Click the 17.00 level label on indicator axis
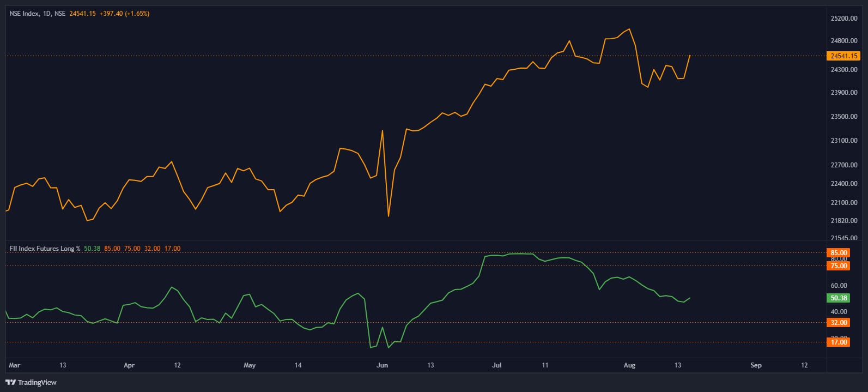868x392 pixels. tap(839, 342)
